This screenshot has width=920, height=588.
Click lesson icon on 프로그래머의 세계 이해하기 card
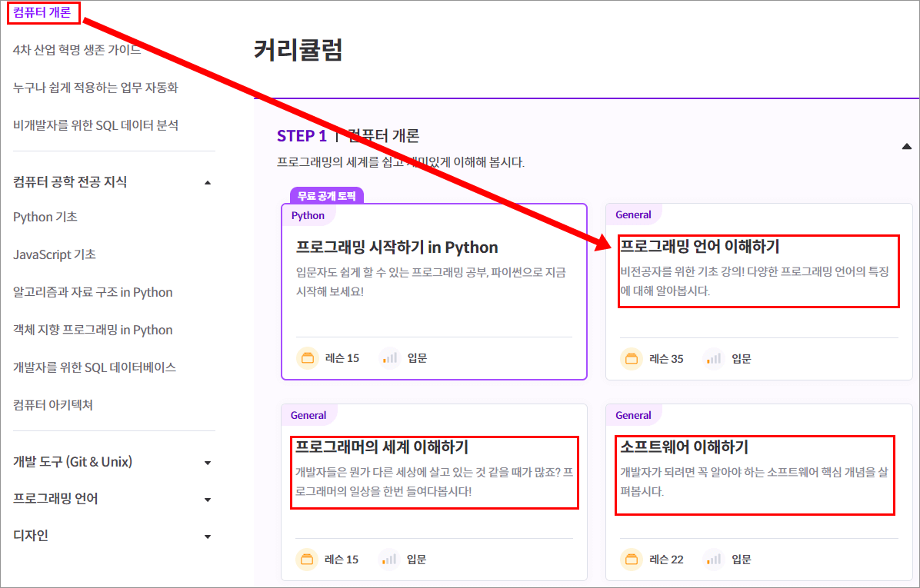coord(307,560)
